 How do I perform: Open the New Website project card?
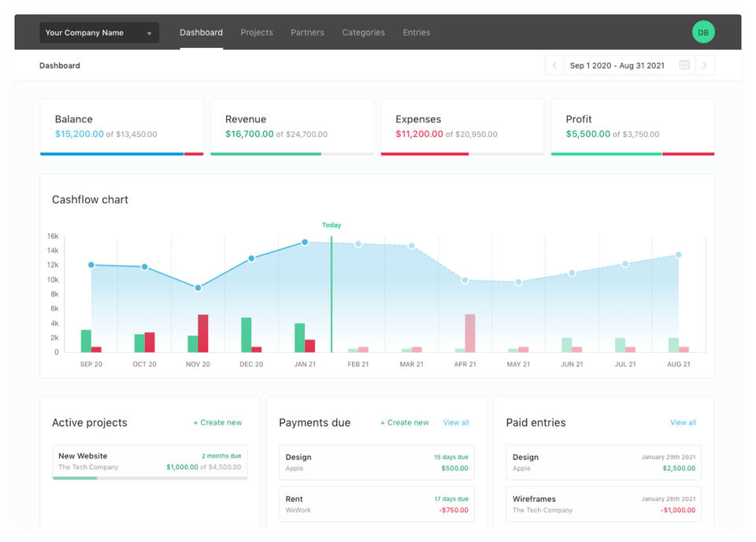point(150,462)
